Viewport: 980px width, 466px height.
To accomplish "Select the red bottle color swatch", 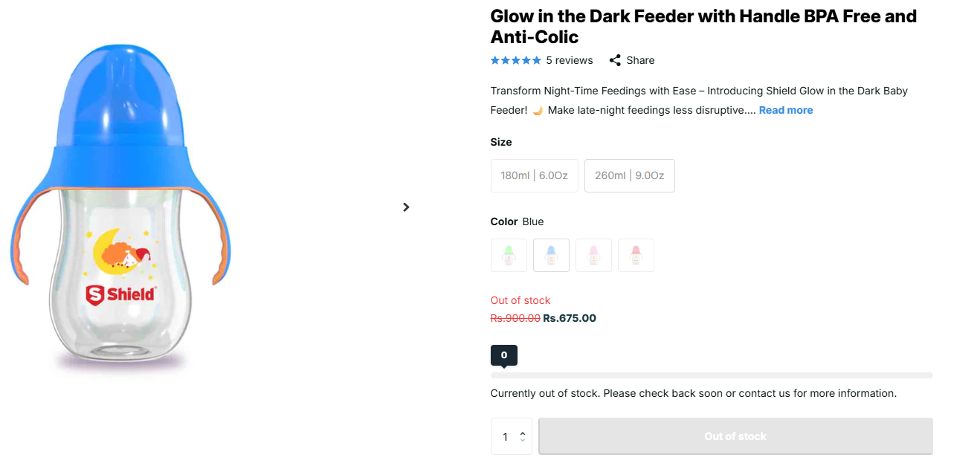I will point(636,256).
